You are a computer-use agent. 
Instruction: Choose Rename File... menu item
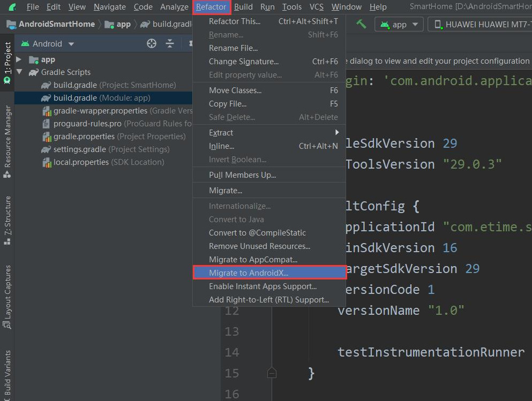(269, 48)
